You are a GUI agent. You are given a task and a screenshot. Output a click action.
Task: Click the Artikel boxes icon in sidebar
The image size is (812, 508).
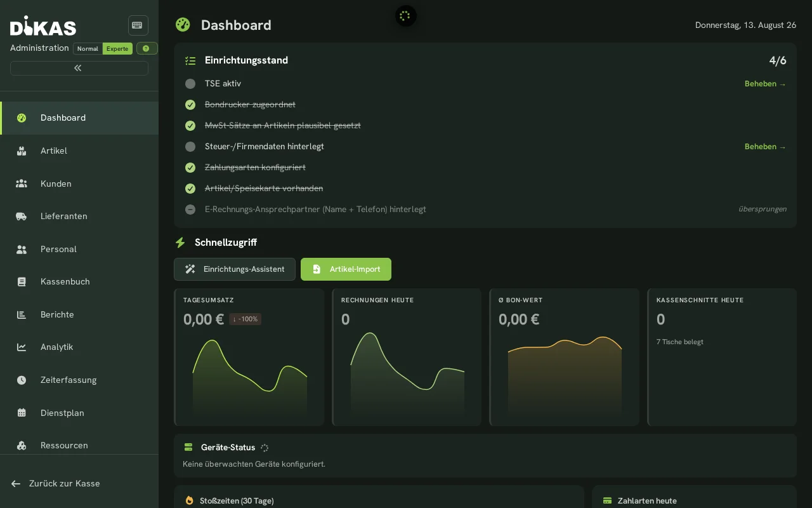click(22, 151)
